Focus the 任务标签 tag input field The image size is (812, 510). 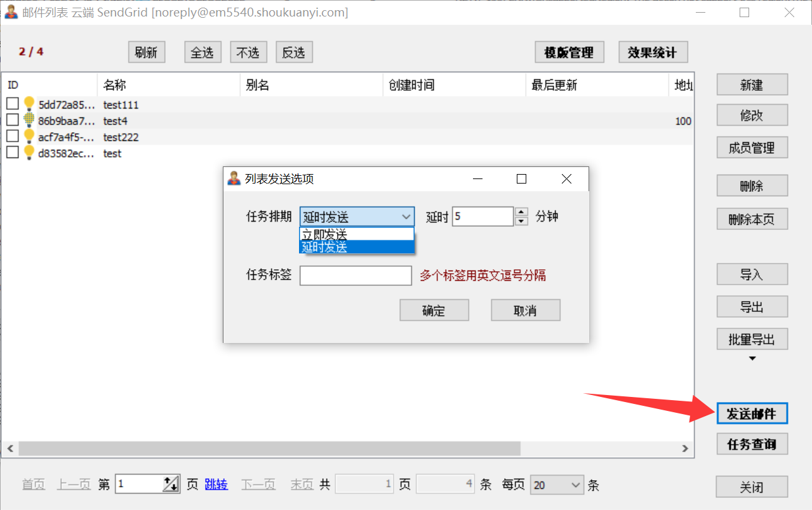356,276
